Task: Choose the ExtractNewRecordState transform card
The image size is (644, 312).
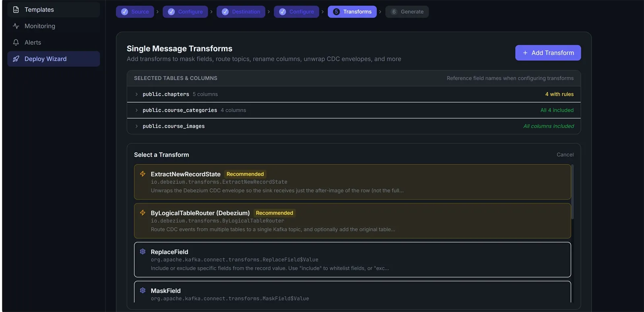Action: (352, 182)
